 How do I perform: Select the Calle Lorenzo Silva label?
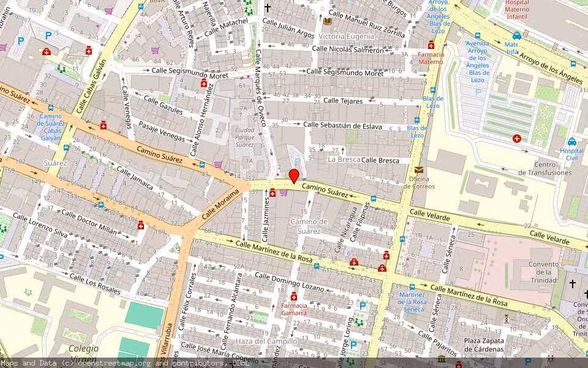40,225
